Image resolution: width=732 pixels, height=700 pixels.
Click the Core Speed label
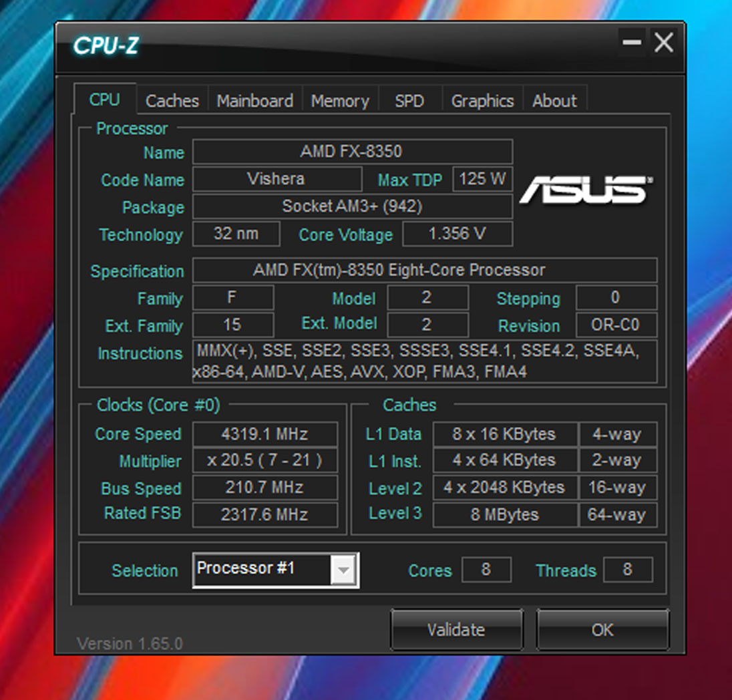(138, 434)
